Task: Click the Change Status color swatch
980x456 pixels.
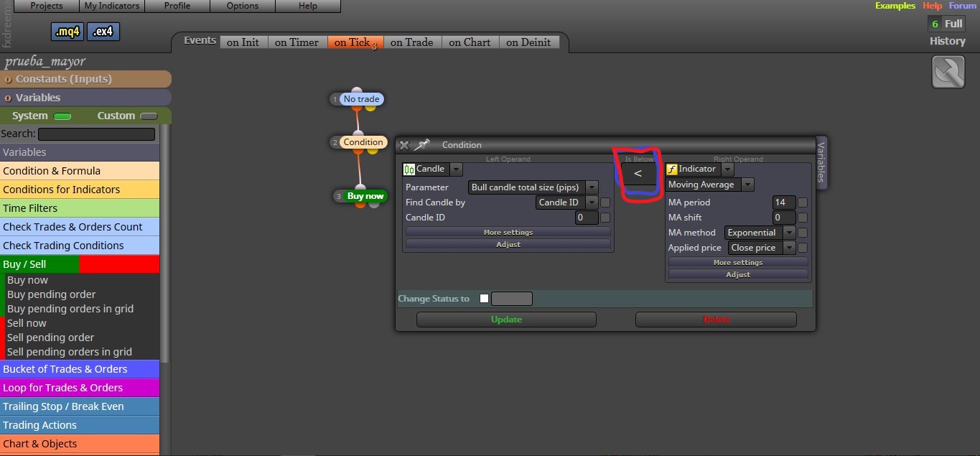Action: pos(511,299)
